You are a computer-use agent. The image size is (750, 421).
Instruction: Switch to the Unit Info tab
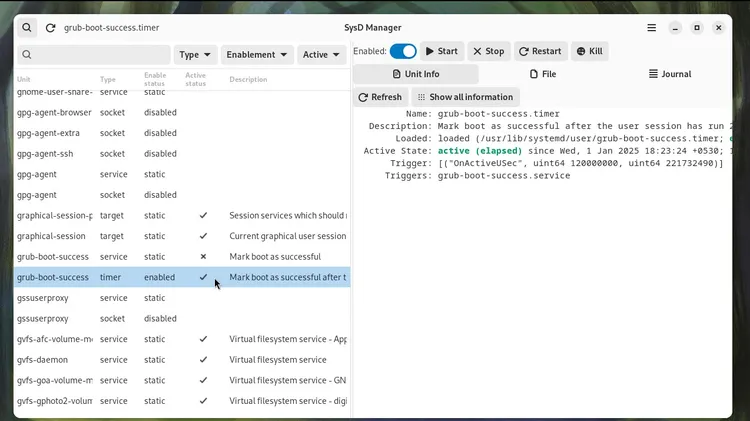click(416, 74)
